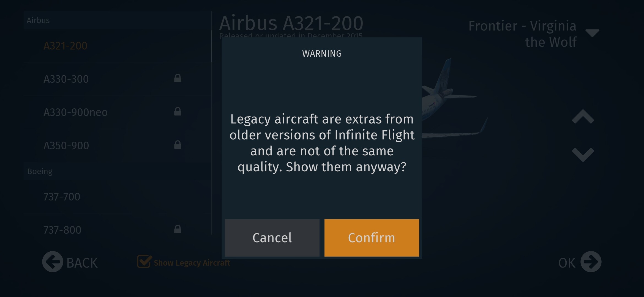The width and height of the screenshot is (644, 297).
Task: Click the lock icon beside A350-900
Action: click(178, 145)
